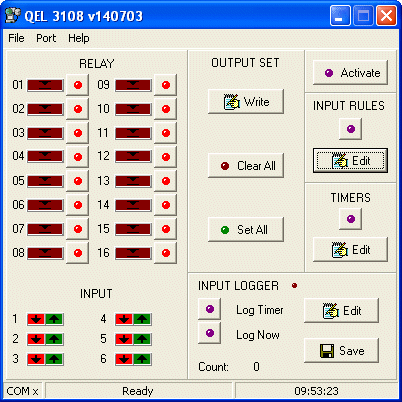The width and height of the screenshot is (402, 402).
Task: Click the Clear All button
Action: click(246, 166)
